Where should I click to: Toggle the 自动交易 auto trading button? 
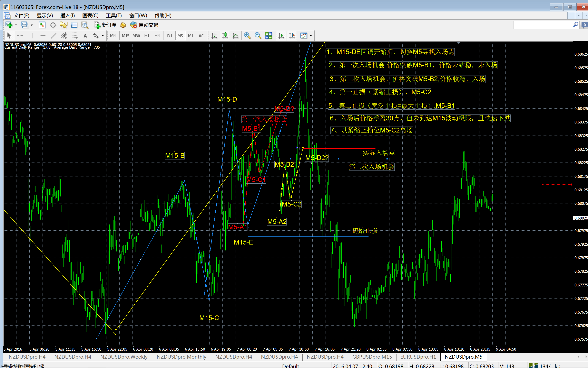[144, 25]
